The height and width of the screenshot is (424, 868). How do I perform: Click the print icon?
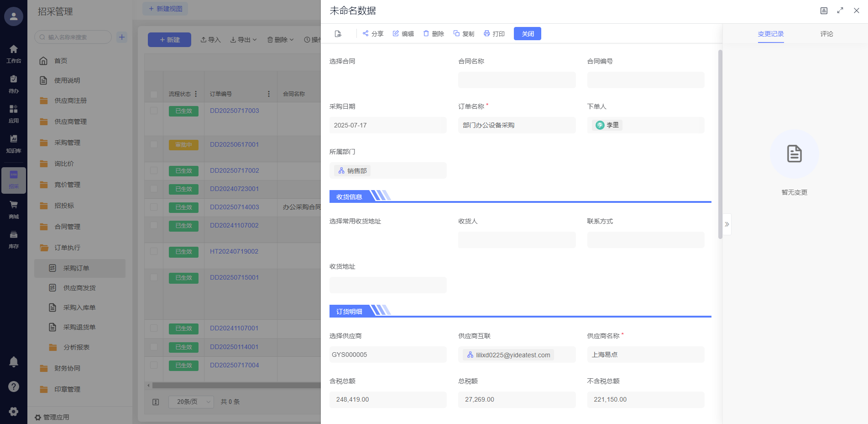[x=487, y=33]
